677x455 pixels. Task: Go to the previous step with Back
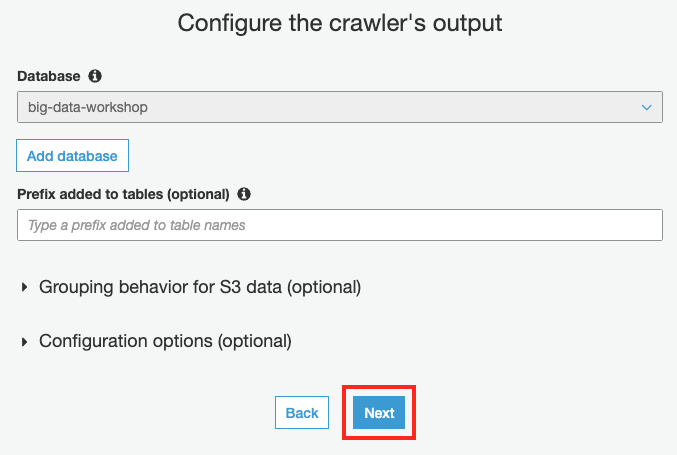coord(302,413)
